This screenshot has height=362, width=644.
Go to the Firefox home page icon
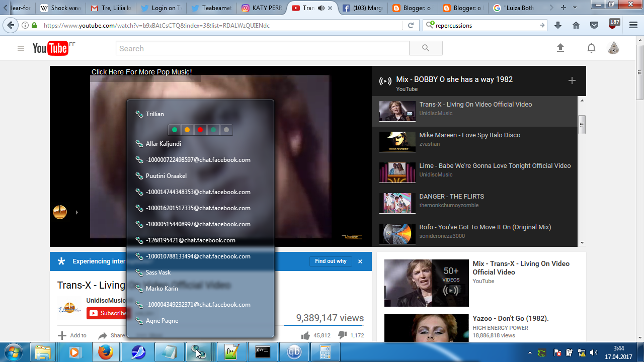(x=576, y=25)
